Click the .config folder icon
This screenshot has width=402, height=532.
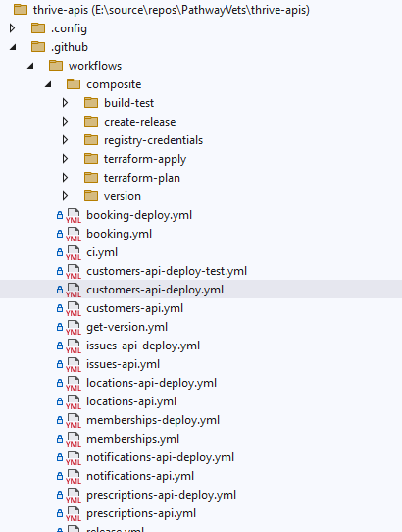[x=38, y=28]
